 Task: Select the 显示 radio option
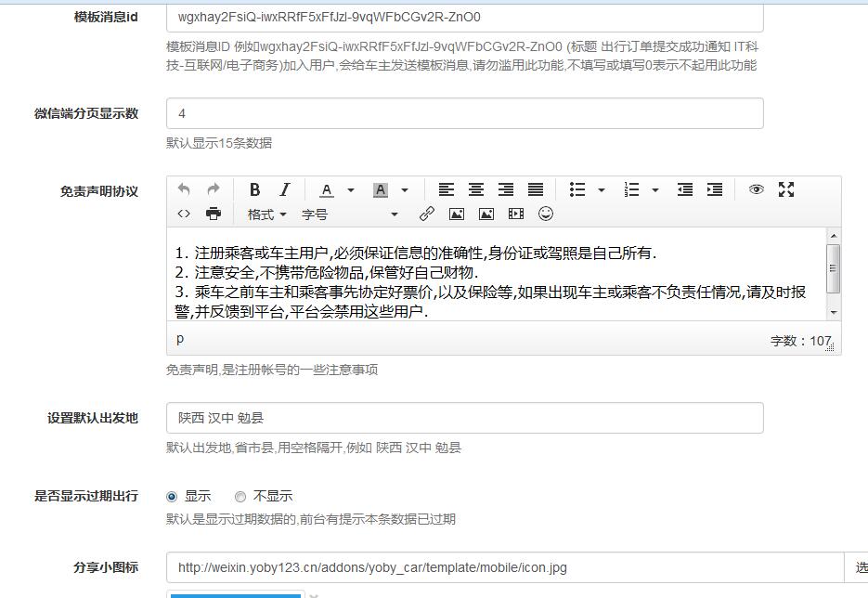[x=172, y=497]
